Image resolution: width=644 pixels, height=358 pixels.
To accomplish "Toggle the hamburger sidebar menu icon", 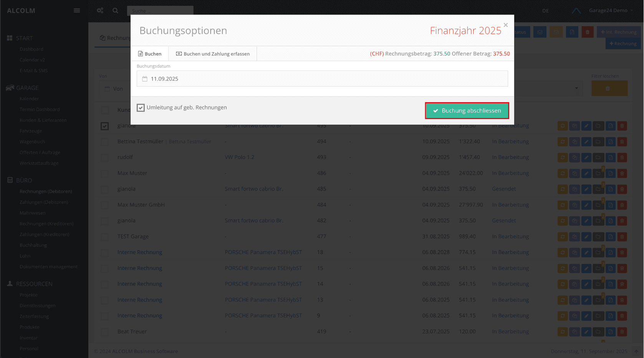I will pyautogui.click(x=77, y=11).
